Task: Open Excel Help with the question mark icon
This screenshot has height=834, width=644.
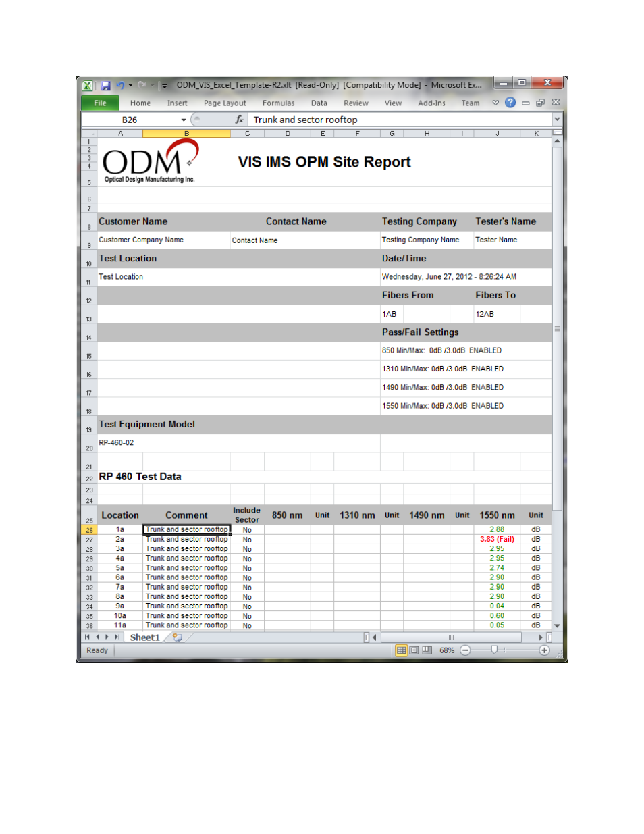Action: point(510,103)
